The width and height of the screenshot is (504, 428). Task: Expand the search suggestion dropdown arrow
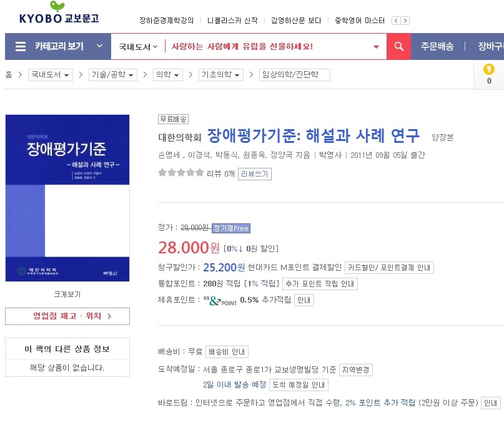tap(376, 47)
